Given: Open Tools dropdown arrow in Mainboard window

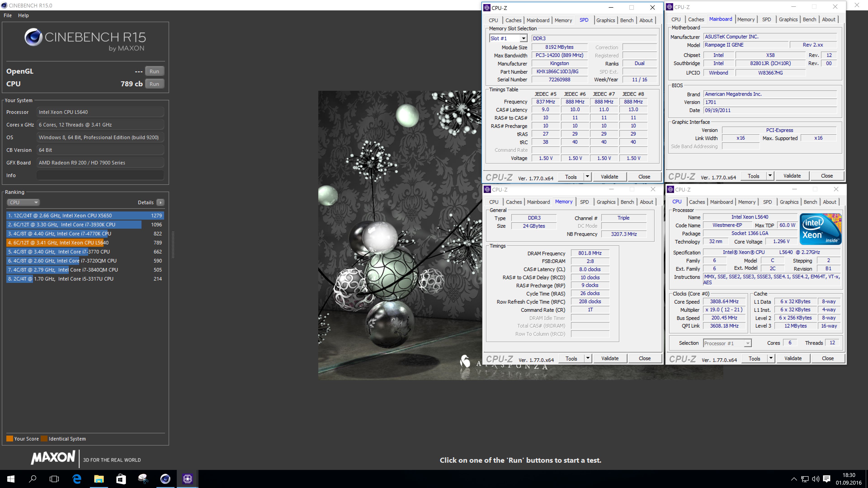Looking at the screenshot, I should coord(770,176).
